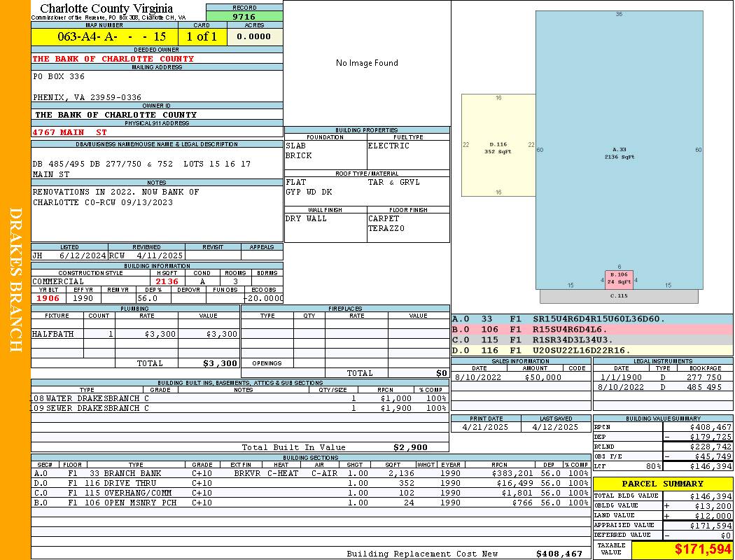This screenshot has width=735, height=560.
Task: Click year built 1906
Action: pos(48,298)
